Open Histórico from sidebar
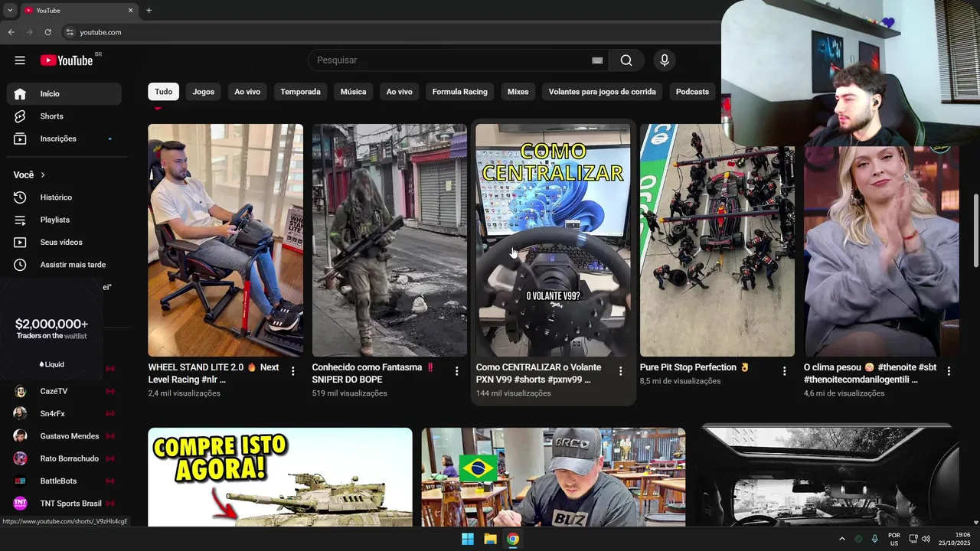The width and height of the screenshot is (980, 551). coord(64,197)
